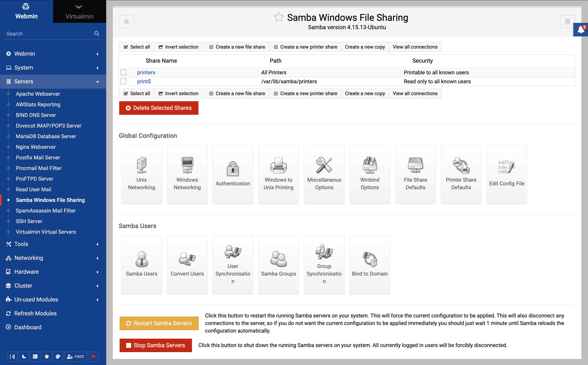
Task: Click the search magnifier icon
Action: 97,33
